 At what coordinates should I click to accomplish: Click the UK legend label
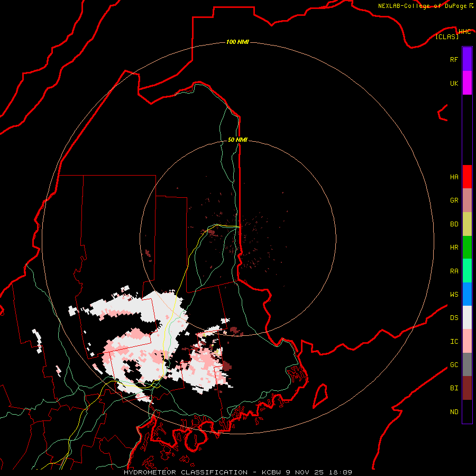pos(454,83)
